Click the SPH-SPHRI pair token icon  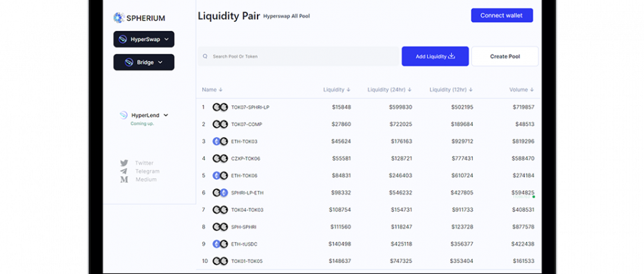coord(220,227)
